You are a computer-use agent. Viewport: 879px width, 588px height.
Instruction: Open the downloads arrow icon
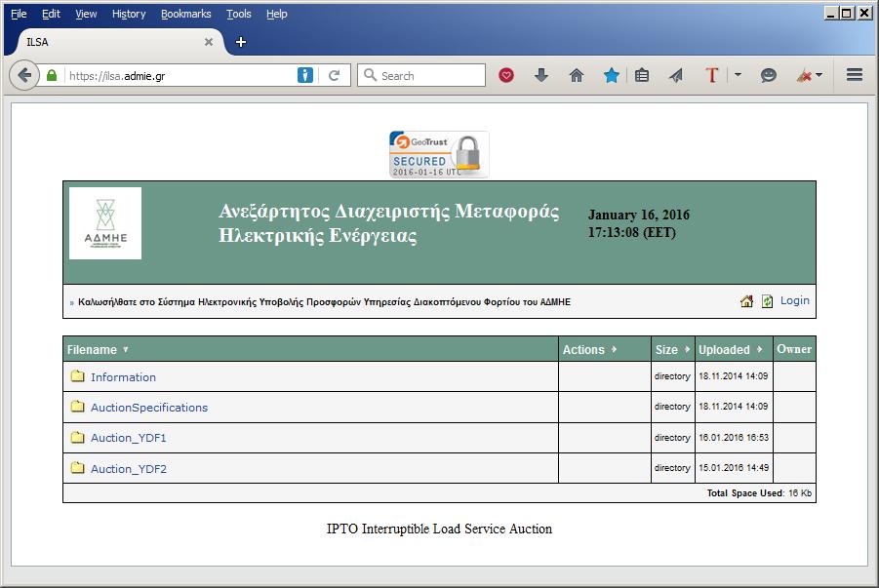click(541, 75)
